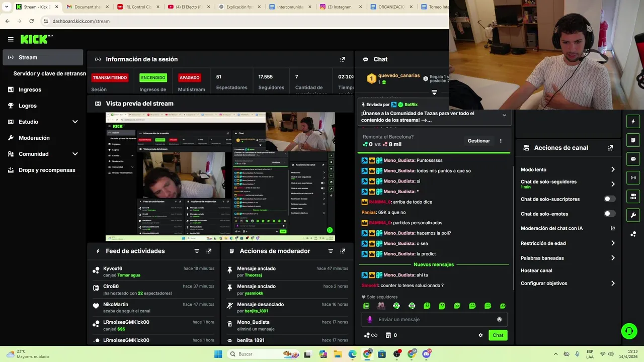Viewport: 644px width, 362px height.
Task: Reload the browser page
Action: (x=31, y=21)
